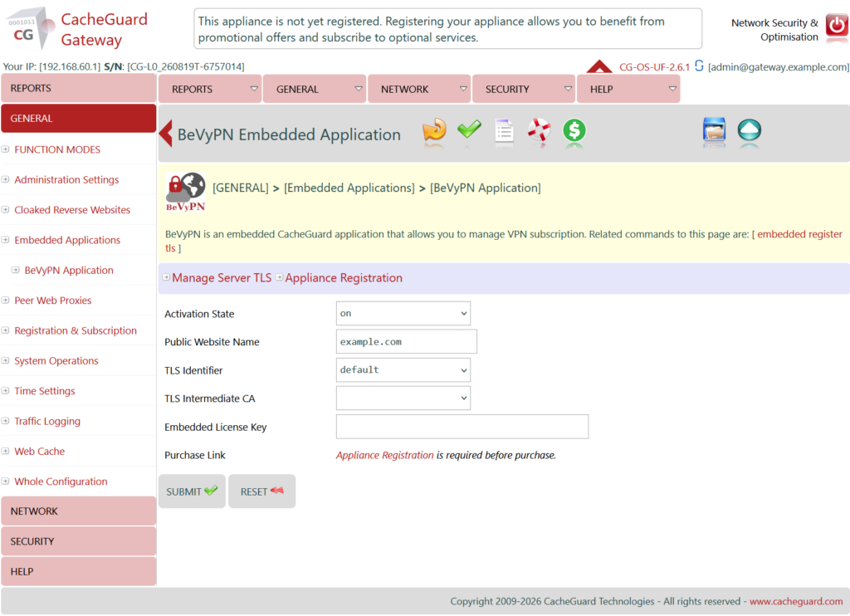Click the green checkmark apply icon
The height and width of the screenshot is (616, 850).
(x=469, y=130)
